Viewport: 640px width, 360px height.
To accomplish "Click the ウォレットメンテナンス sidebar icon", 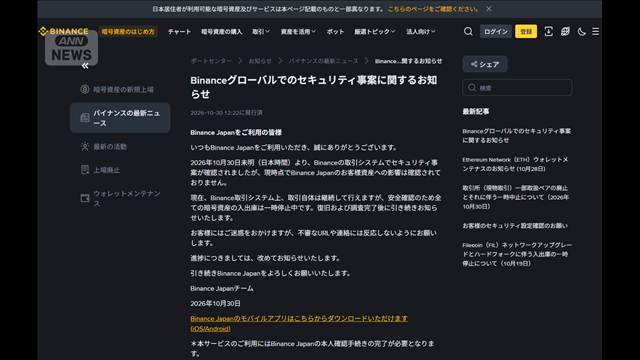I will [x=85, y=198].
